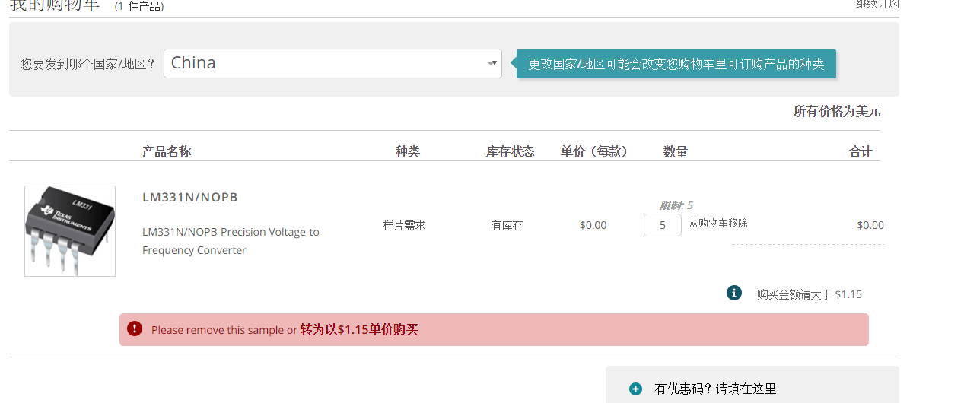Click the 限制: 5 limit label

(676, 205)
